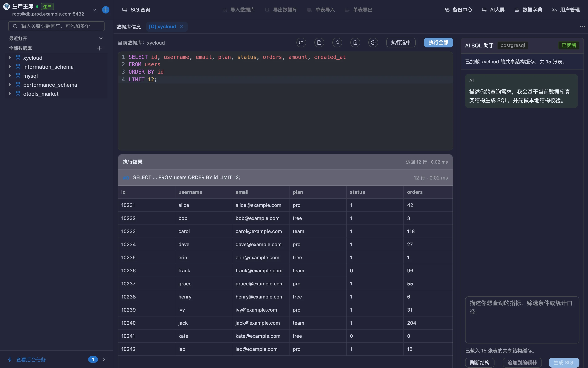Open 用户管理 in the top bar

point(566,10)
